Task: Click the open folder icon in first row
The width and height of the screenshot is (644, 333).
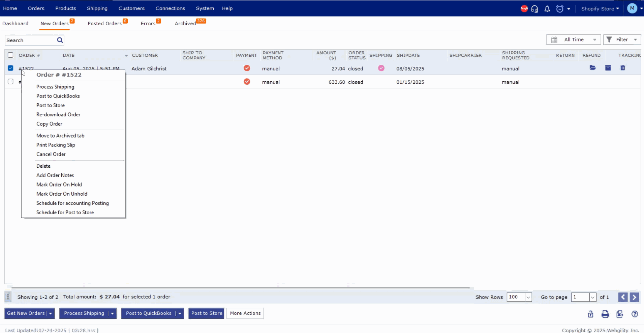Action: (592, 68)
